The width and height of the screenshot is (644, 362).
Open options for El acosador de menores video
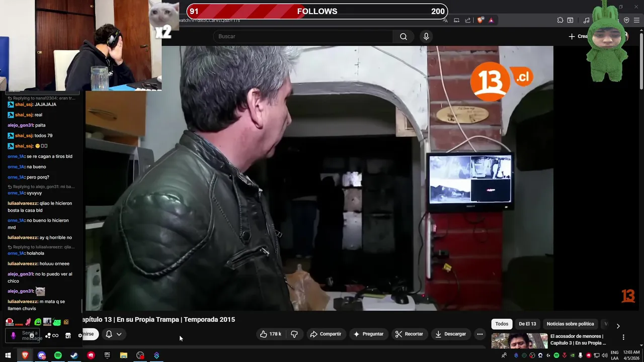point(623,337)
